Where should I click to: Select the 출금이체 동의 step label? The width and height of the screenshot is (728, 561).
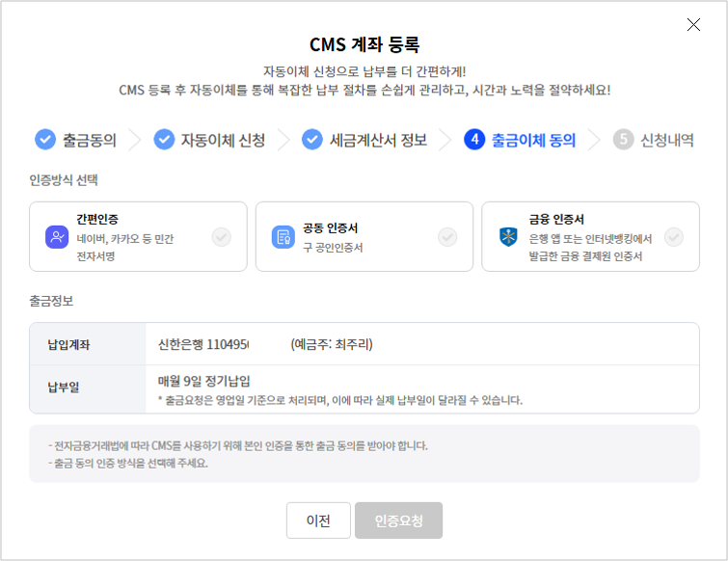[x=533, y=140]
